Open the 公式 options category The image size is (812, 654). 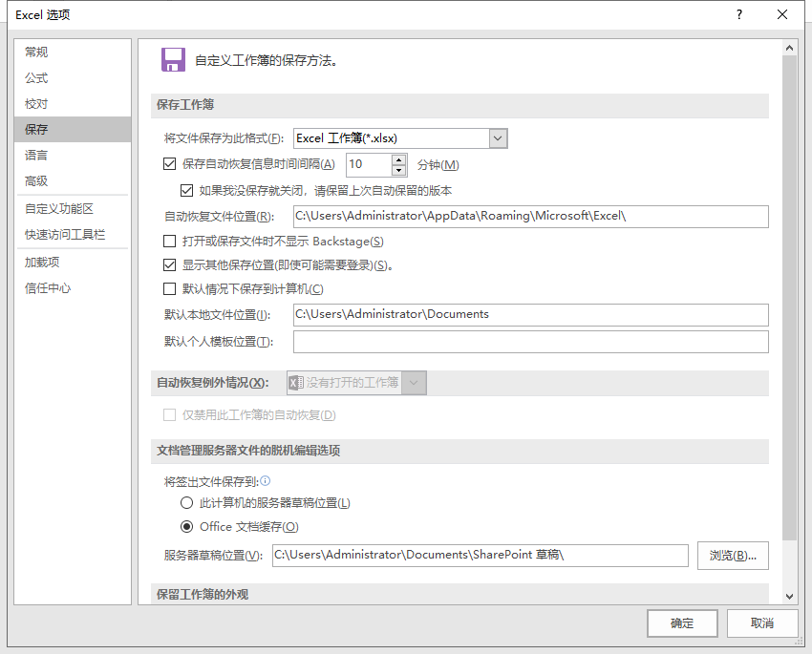73,77
